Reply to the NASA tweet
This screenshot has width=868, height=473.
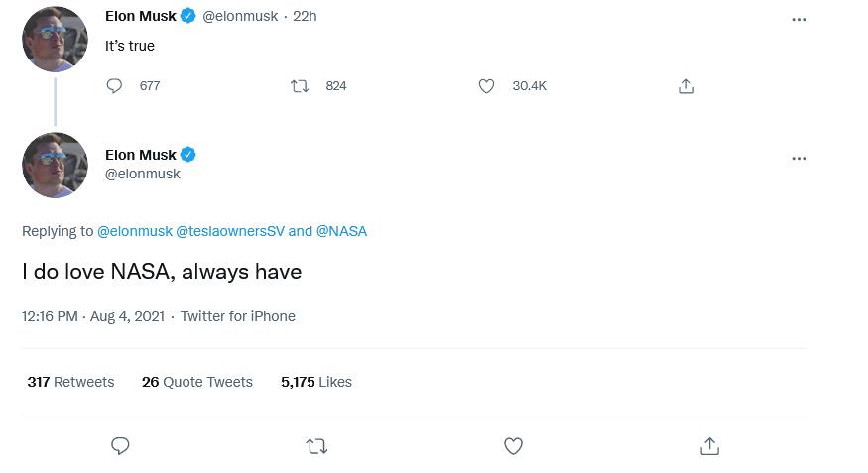coord(120,446)
